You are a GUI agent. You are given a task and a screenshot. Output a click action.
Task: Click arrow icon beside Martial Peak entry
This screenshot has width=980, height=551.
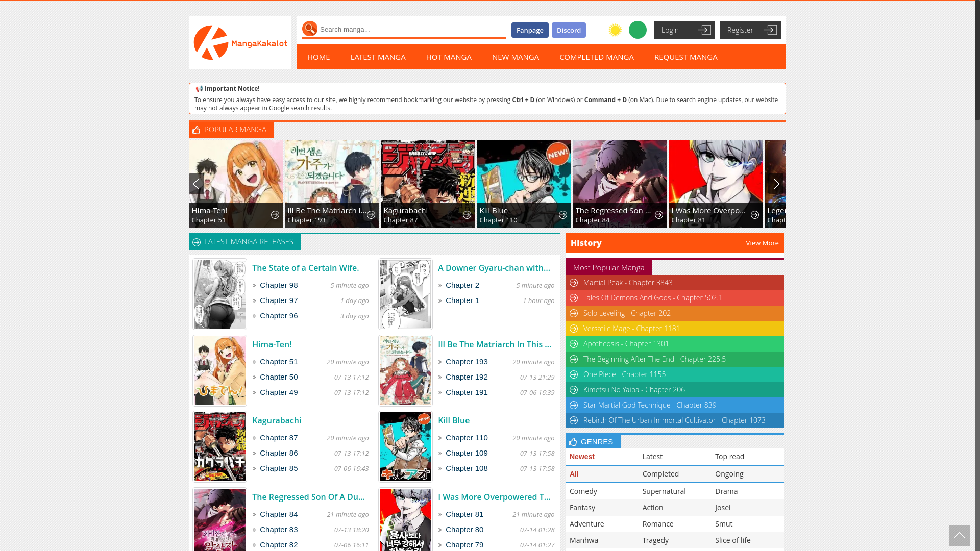click(574, 283)
